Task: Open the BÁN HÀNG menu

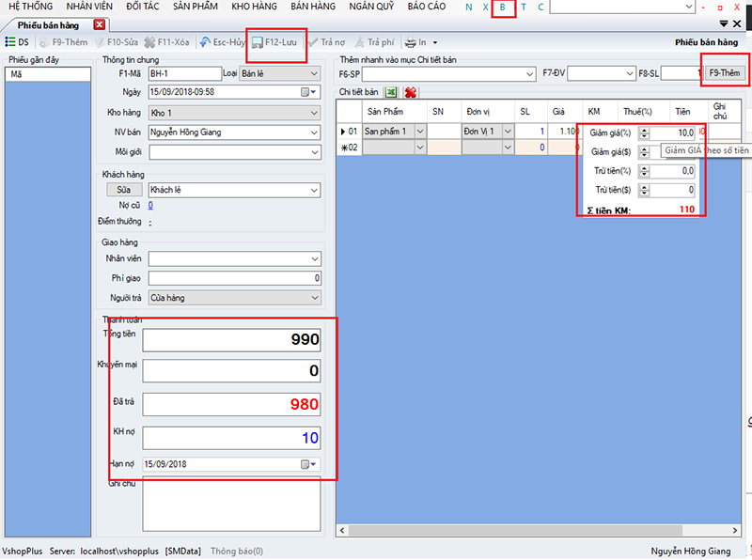Action: pos(313,7)
